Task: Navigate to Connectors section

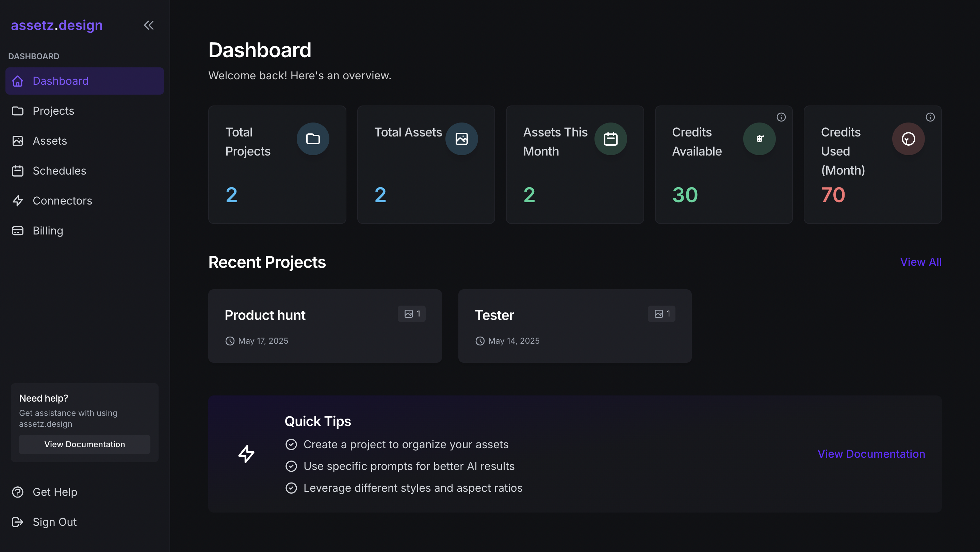Action: pos(62,200)
